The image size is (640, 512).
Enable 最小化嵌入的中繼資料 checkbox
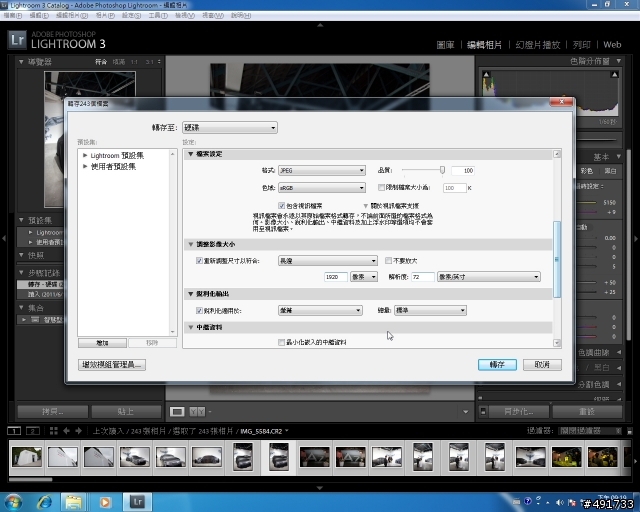pos(281,342)
